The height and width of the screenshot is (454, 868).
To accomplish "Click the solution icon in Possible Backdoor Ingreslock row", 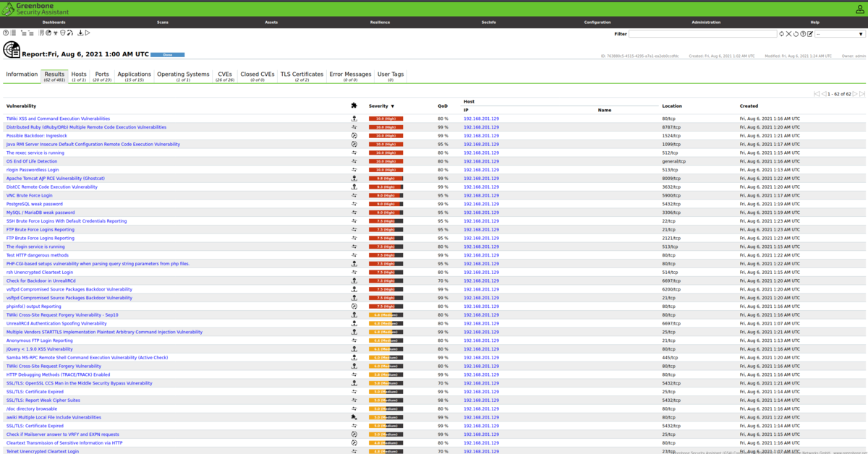I will point(354,135).
